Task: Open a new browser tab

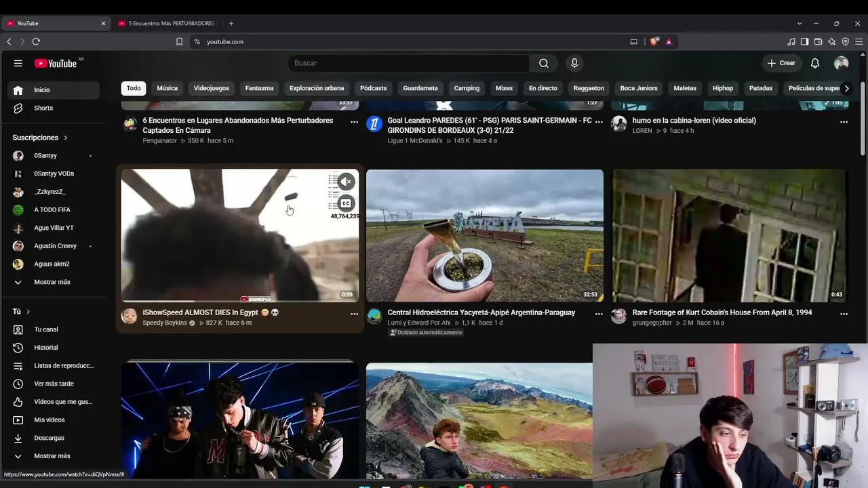Action: point(231,23)
